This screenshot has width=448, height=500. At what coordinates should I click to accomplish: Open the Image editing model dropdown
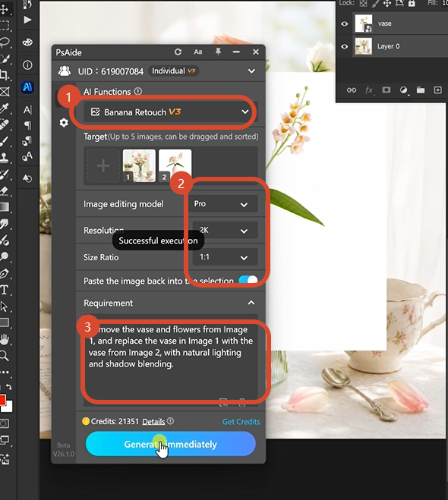pyautogui.click(x=225, y=204)
